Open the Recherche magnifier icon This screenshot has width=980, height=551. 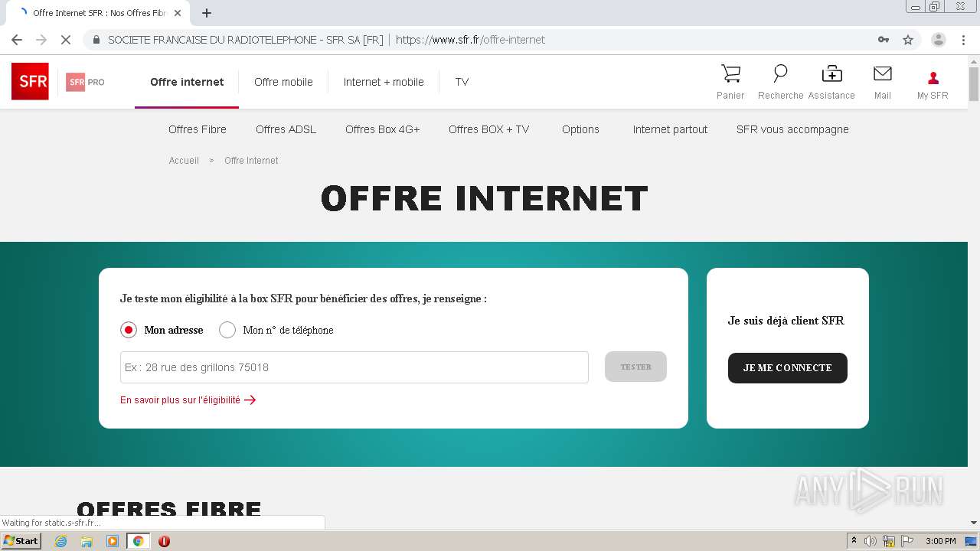tap(780, 74)
